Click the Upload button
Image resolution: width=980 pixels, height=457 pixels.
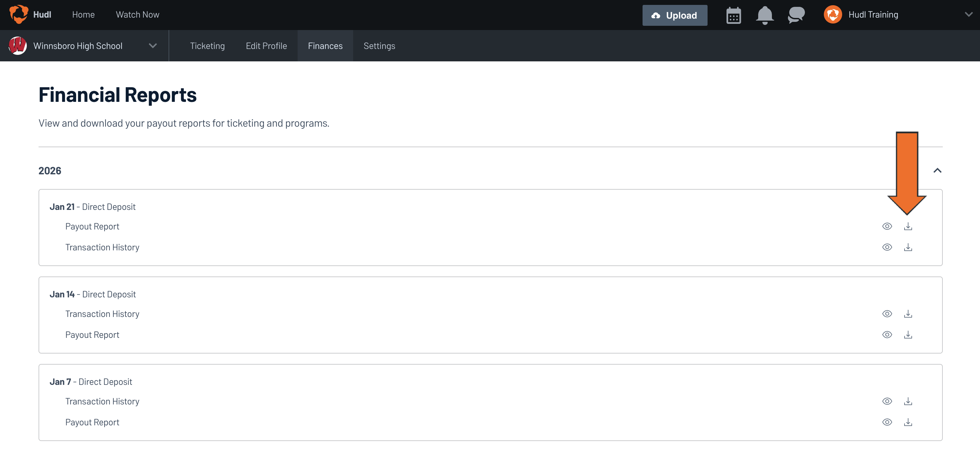pos(675,15)
